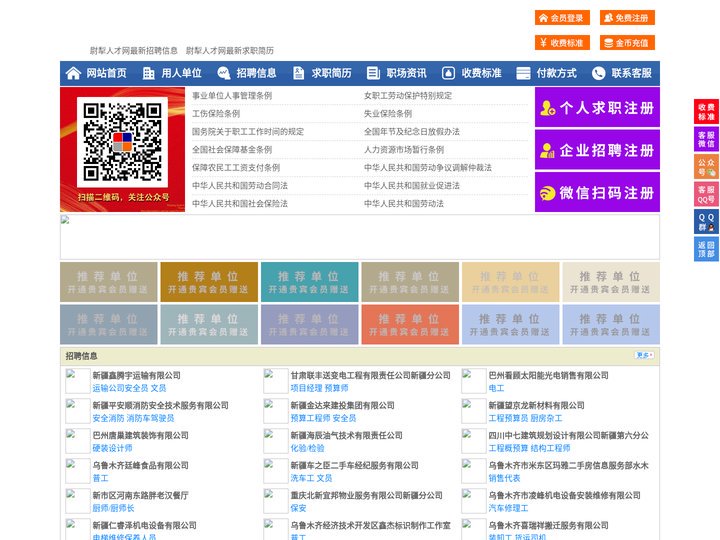Click the broken banner image below the QR code
The image size is (720, 540).
pos(360,237)
